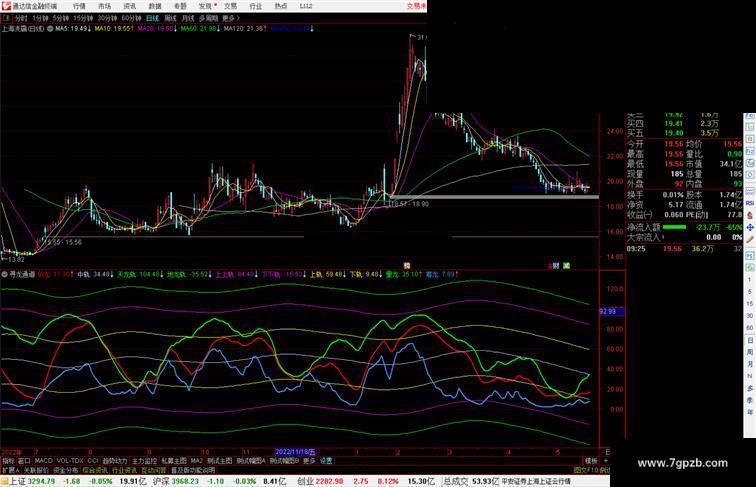Click the 2022/11/18 date marker on timeline
This screenshot has height=487, width=756.
295,452
